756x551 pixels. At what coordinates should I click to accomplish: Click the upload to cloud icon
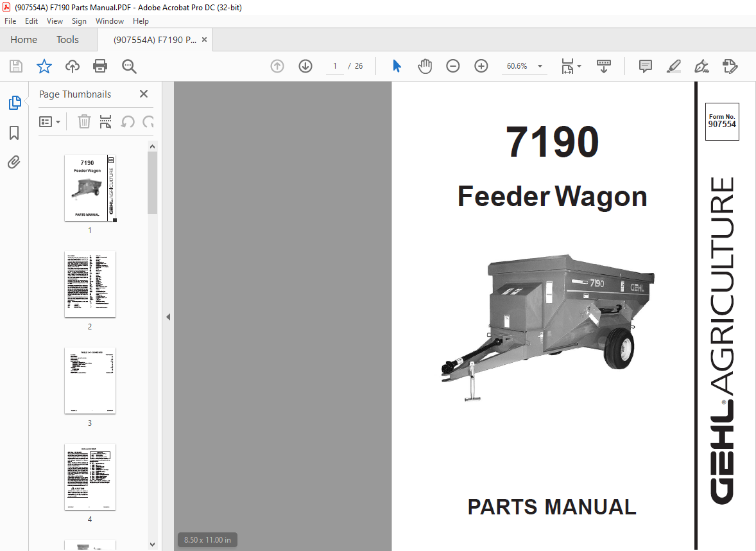(x=73, y=66)
